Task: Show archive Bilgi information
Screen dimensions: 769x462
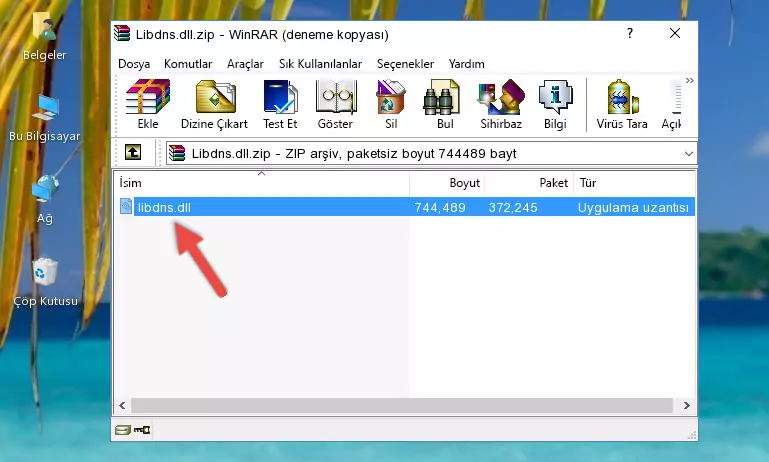Action: [x=555, y=104]
